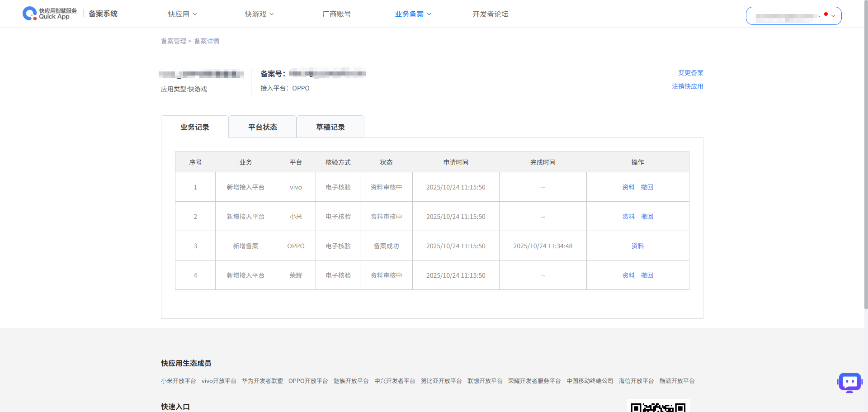
Task: Open 资料 for the OPPO row
Action: [x=637, y=246]
